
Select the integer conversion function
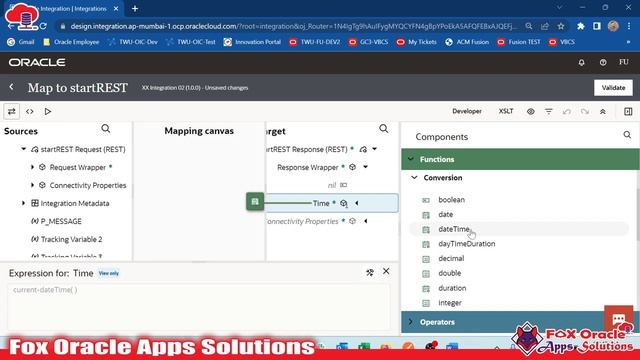click(450, 303)
